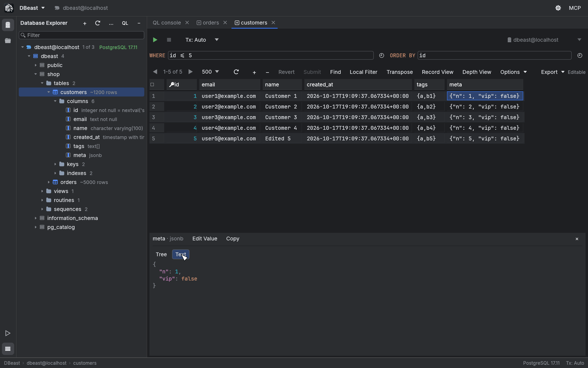Viewport: 588px width, 368px height.
Task: Click the Stop execution square icon
Action: click(169, 40)
